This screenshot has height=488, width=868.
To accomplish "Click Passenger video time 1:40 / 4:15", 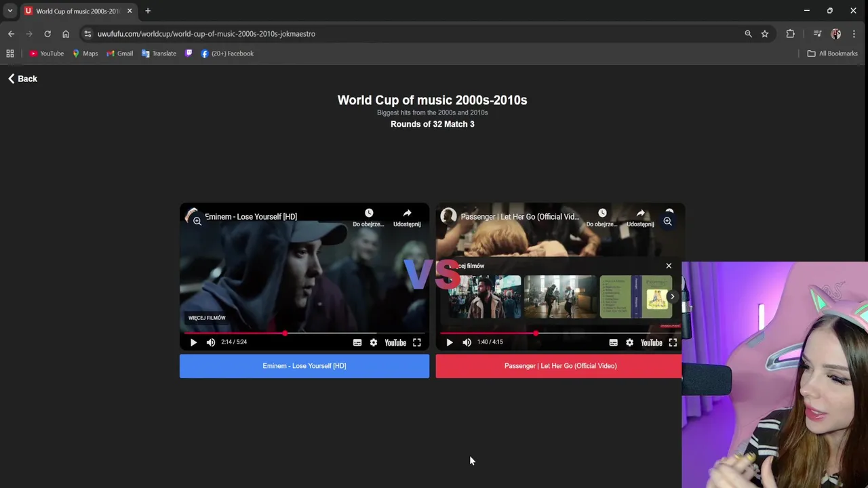I will 490,342.
